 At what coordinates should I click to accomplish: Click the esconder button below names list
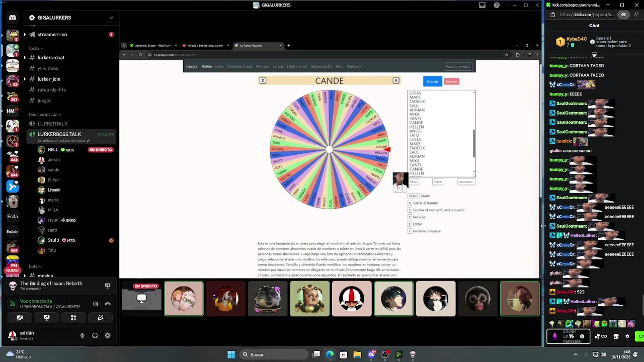click(x=466, y=182)
